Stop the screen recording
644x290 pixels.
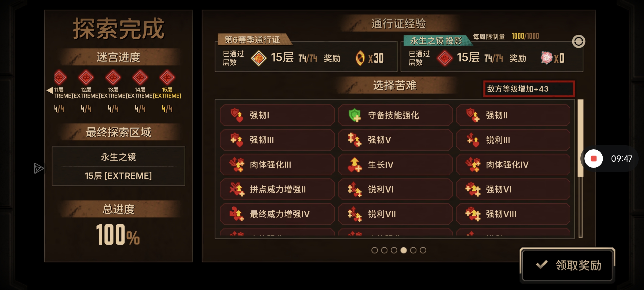coord(594,158)
